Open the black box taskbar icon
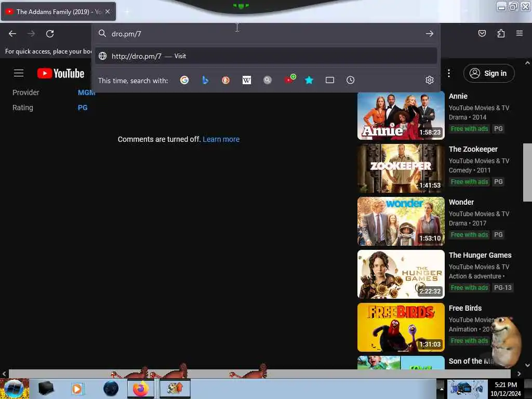532x399 pixels. 46,389
